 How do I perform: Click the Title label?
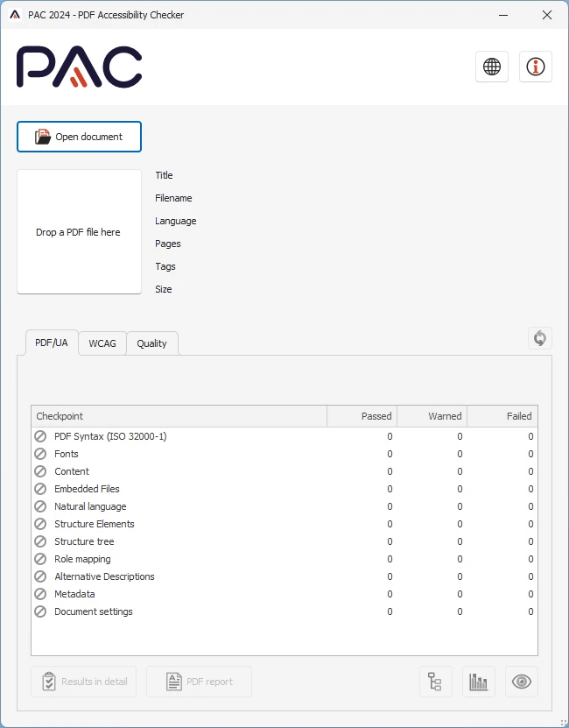(164, 175)
